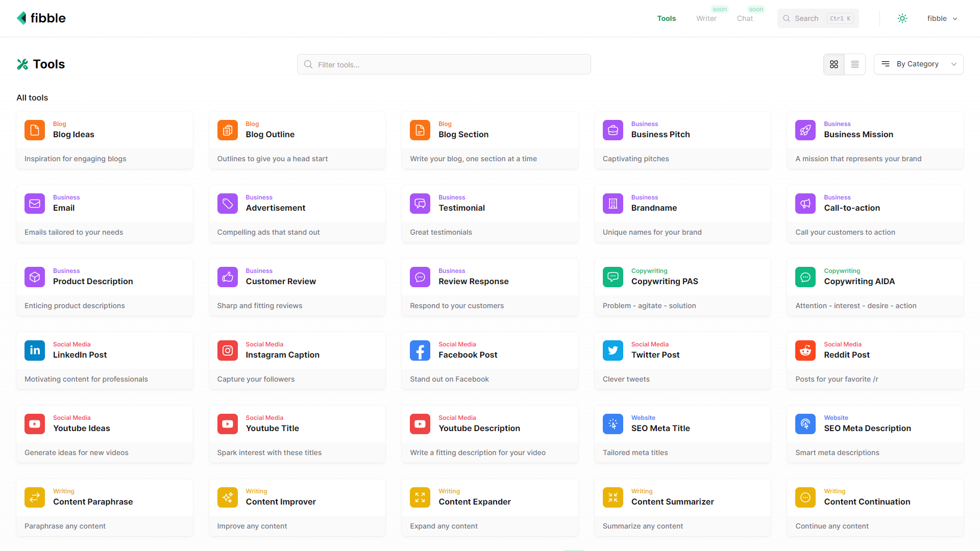Toggle the light/dark theme sun icon
The image size is (980, 551).
[x=902, y=18]
